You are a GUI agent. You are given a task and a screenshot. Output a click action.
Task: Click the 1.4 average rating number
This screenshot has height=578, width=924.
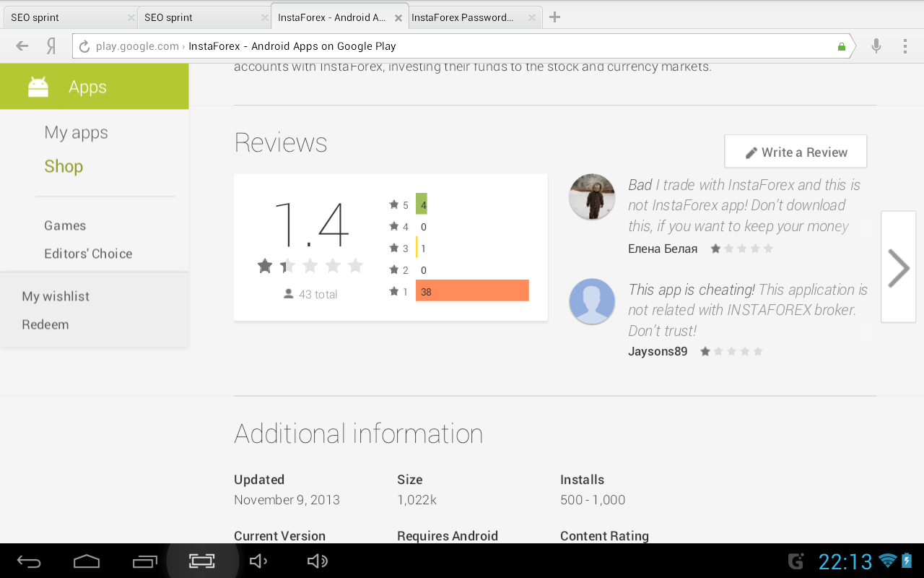[311, 224]
